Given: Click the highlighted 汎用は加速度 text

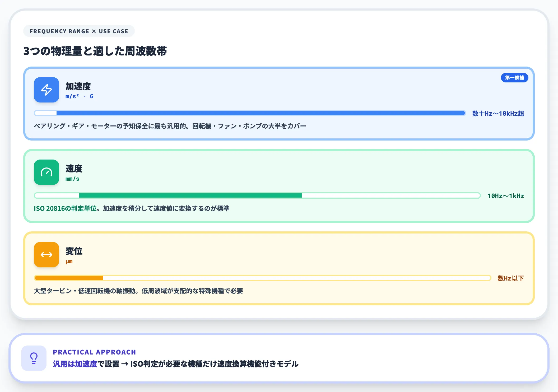Looking at the screenshot, I should [x=75, y=364].
